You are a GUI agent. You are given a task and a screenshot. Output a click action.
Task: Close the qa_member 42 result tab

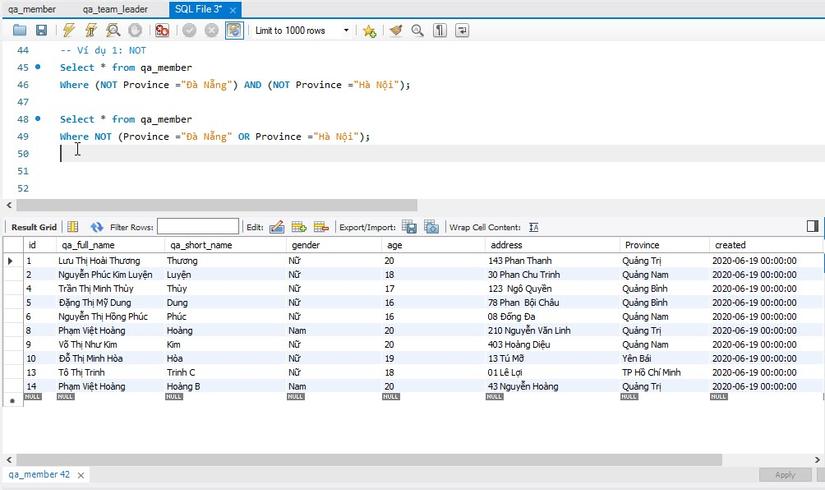click(x=80, y=475)
